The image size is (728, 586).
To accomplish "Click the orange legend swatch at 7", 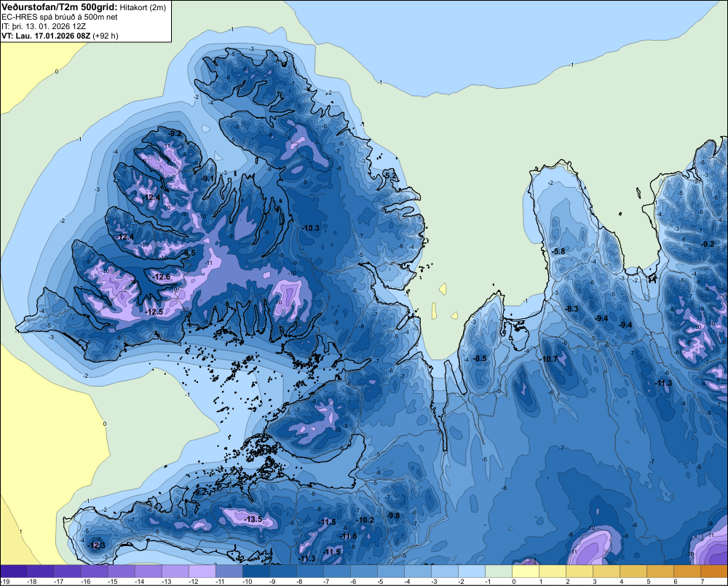I will tap(714, 571).
